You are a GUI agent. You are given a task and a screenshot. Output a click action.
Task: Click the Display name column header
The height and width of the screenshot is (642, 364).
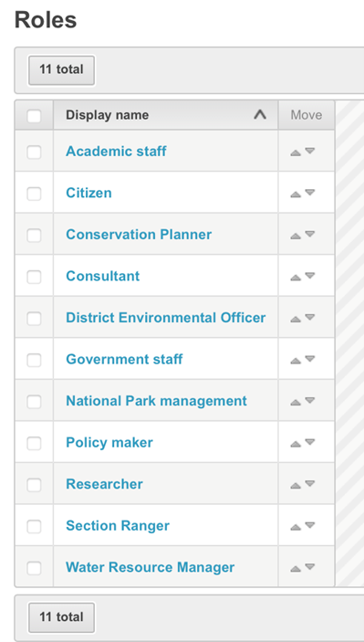(166, 115)
